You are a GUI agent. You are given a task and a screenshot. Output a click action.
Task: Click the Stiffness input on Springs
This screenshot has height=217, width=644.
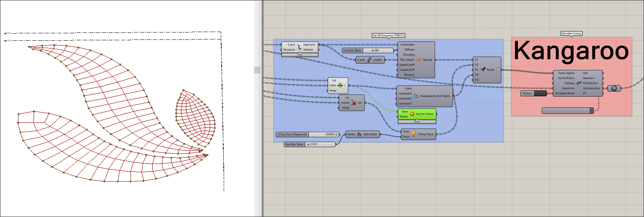tap(409, 49)
